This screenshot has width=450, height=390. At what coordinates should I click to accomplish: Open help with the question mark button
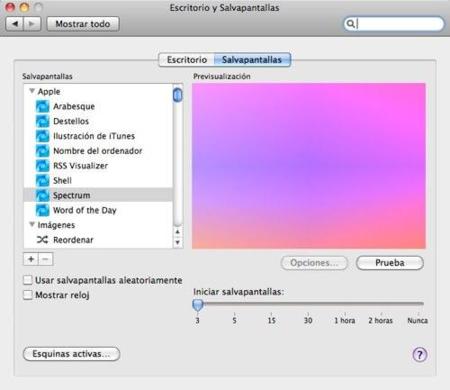pos(420,355)
